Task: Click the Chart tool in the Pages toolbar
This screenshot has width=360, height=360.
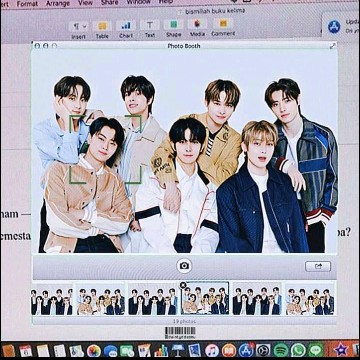Action: click(x=126, y=30)
